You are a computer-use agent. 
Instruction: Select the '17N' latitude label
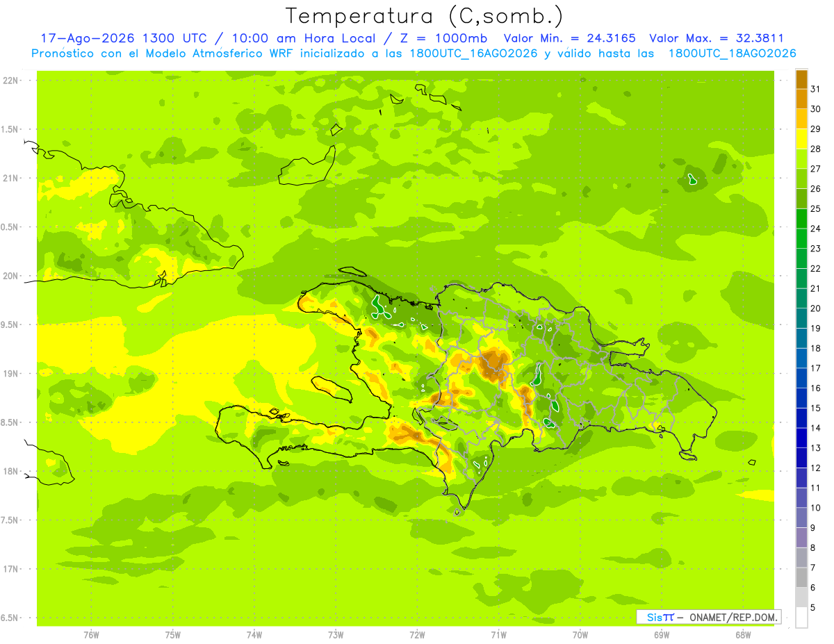(x=10, y=569)
